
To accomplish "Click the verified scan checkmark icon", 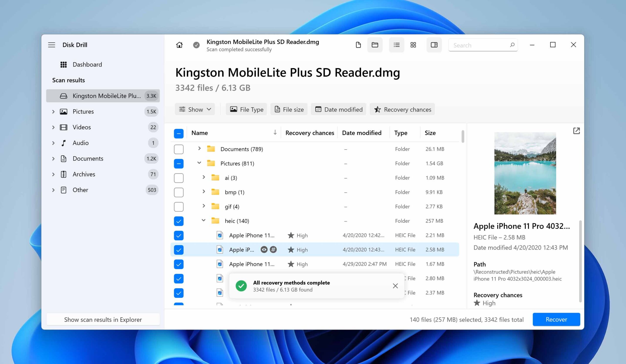I will [x=196, y=45].
